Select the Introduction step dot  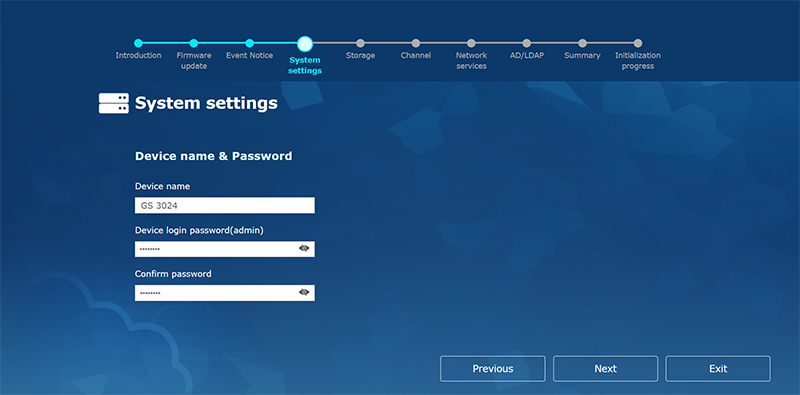(138, 43)
